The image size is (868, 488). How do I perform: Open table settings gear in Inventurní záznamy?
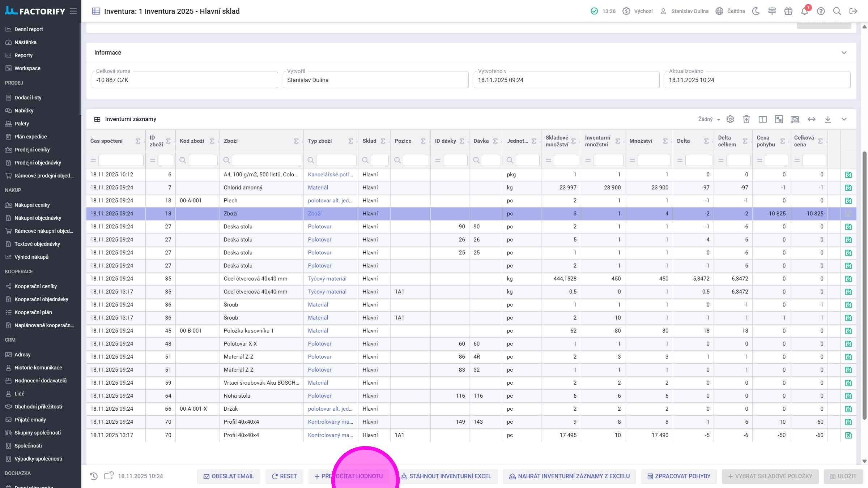(x=730, y=119)
